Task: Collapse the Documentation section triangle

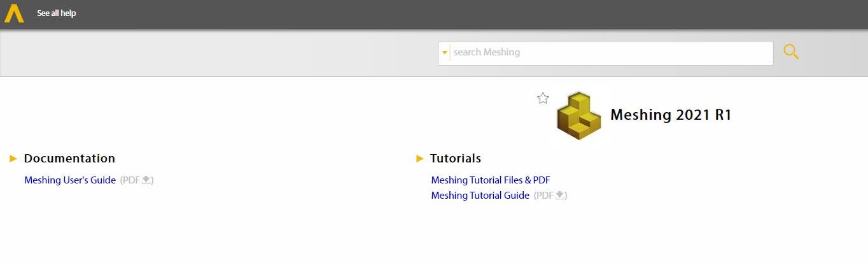Action: [x=13, y=159]
